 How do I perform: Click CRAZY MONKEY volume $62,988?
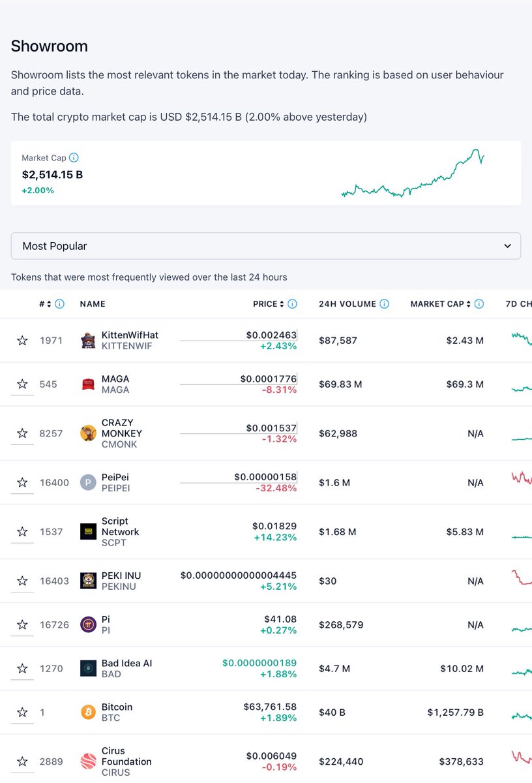(x=338, y=433)
